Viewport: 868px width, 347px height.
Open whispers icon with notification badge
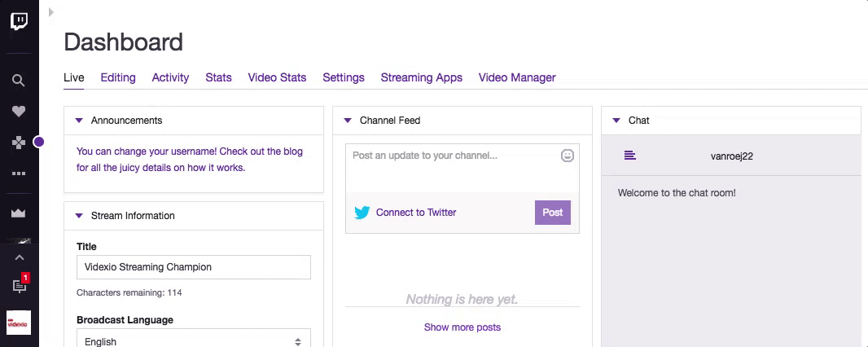(20, 285)
